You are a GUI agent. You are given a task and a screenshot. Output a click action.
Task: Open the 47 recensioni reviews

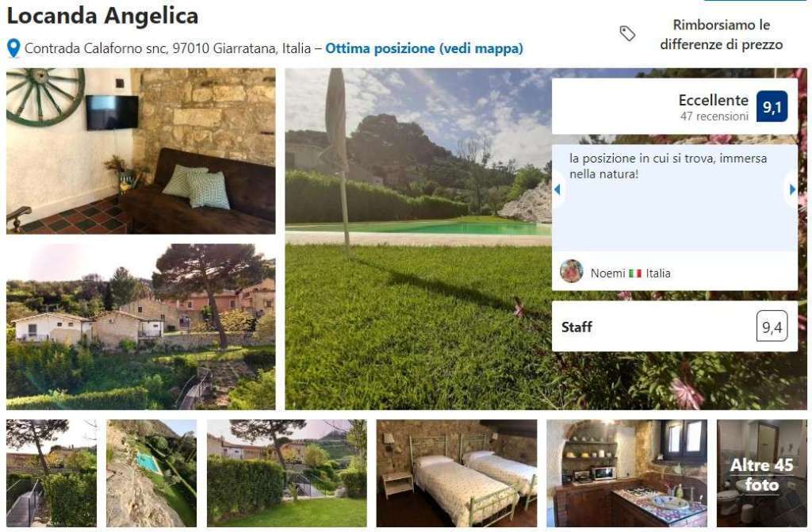pos(714,116)
